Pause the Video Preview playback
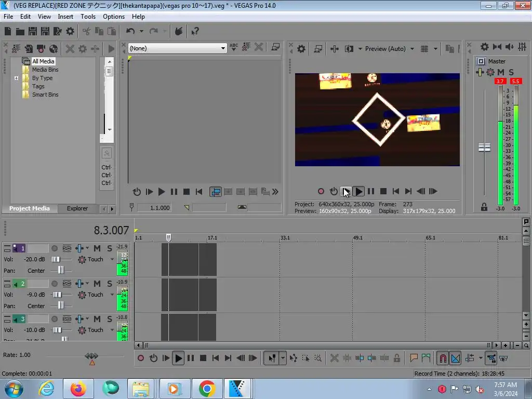 click(x=371, y=191)
